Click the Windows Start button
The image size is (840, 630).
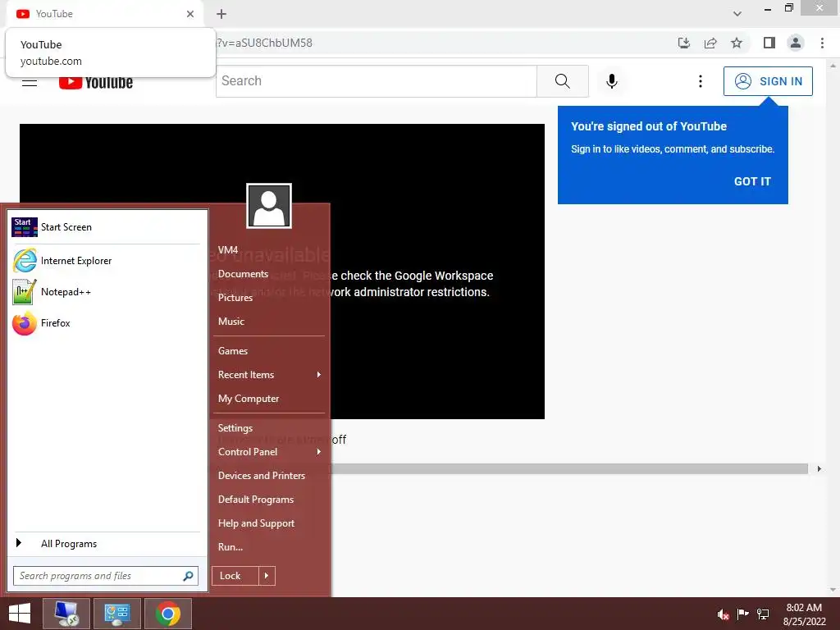pos(20,614)
